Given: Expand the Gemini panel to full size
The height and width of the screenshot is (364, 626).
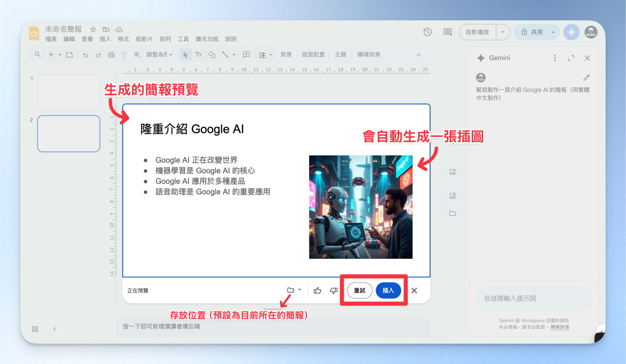Looking at the screenshot, I should [x=571, y=58].
